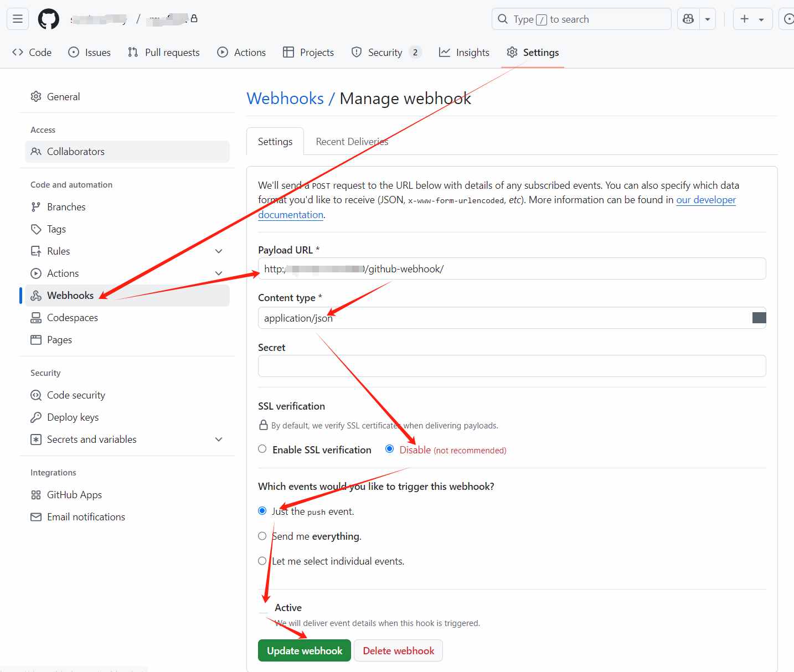This screenshot has width=794, height=672.
Task: Open Branches settings in sidebar
Action: point(127,207)
